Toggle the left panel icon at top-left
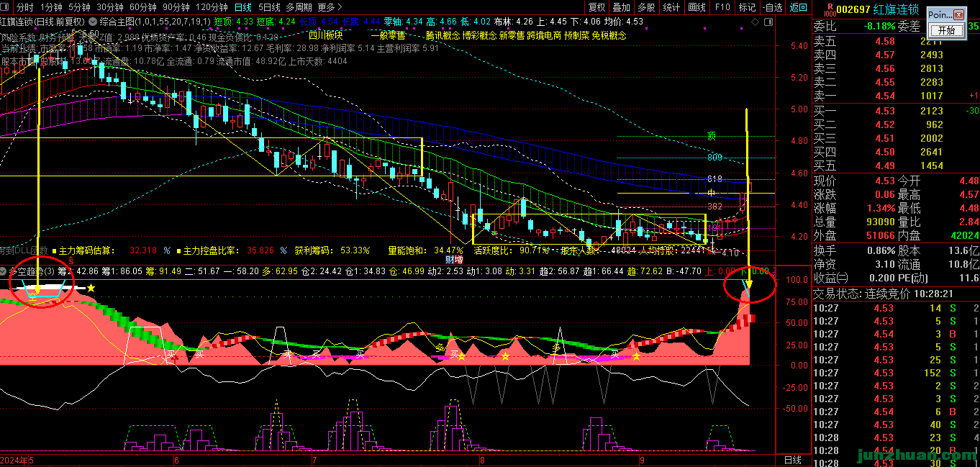The image size is (980, 467). point(6,7)
